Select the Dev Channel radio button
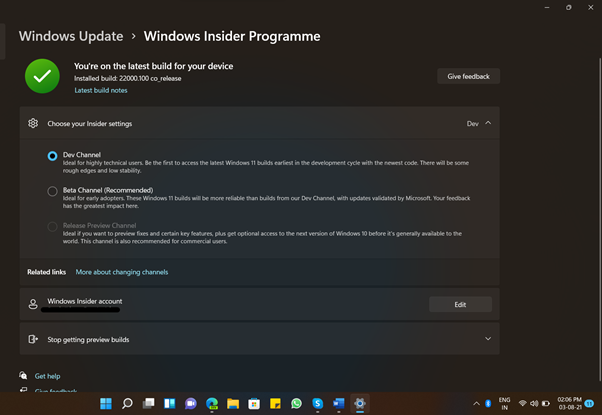This screenshot has width=602, height=415. pyautogui.click(x=53, y=156)
